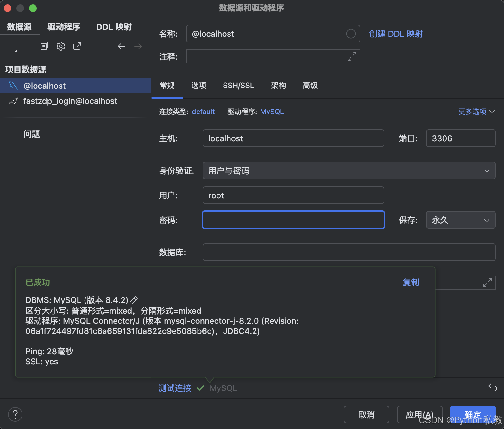Viewport: 504px width, 429px height.
Task: Click the make global export icon
Action: pos(77,46)
